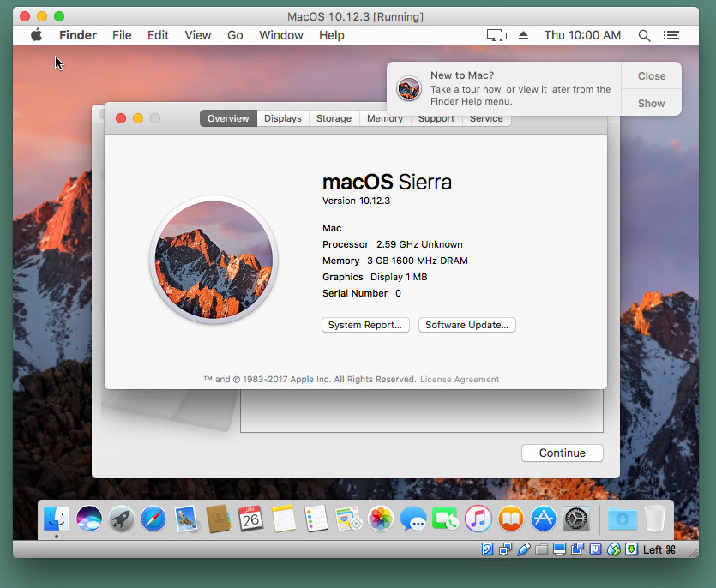This screenshot has height=588, width=716.
Task: Click Continue in the background window
Action: (563, 453)
